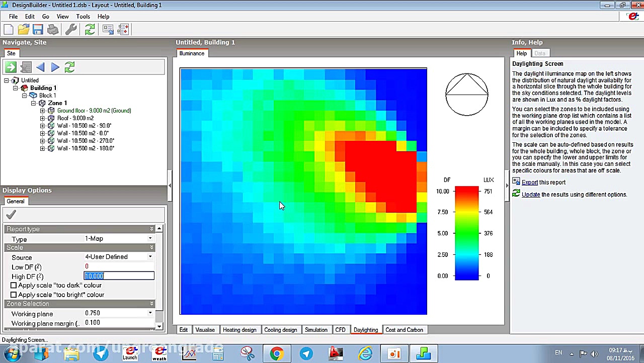
Task: Enable Apply scale "too bright" colour
Action: [14, 295]
